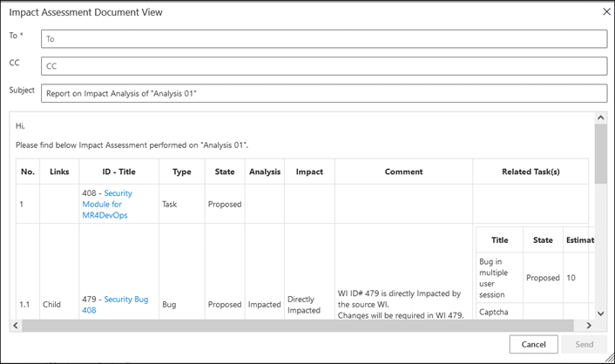Select the Directly Impacted cell
The height and width of the screenshot is (364, 615).
304,305
